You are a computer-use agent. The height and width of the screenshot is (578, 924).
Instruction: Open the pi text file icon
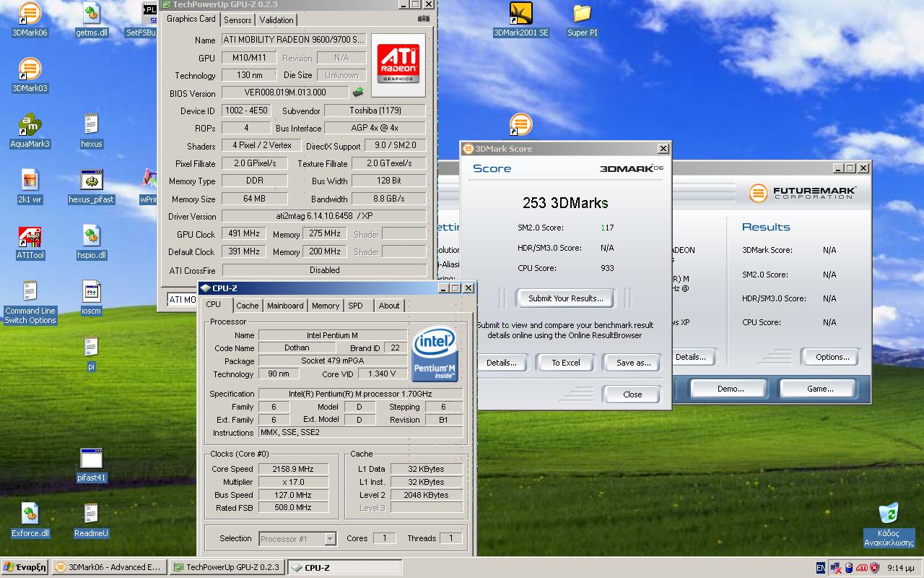(x=91, y=353)
